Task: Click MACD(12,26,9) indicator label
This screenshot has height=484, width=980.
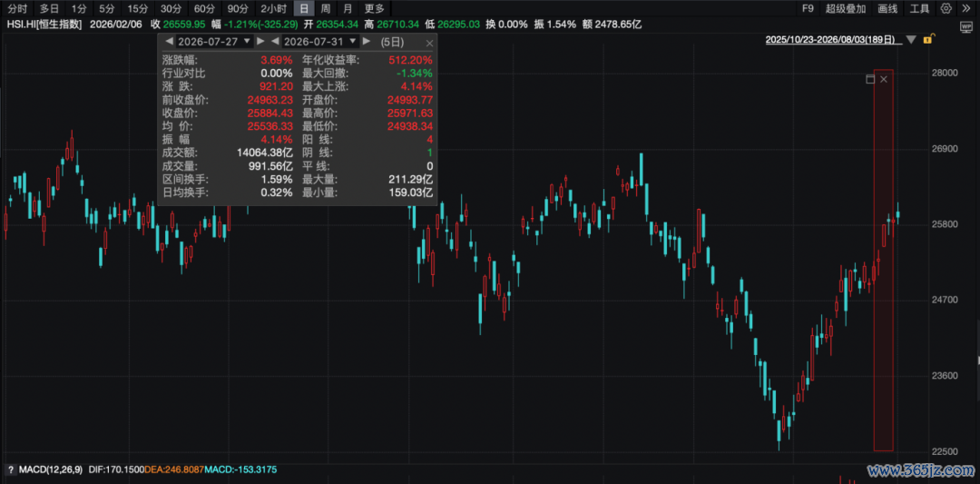Action: tap(53, 469)
